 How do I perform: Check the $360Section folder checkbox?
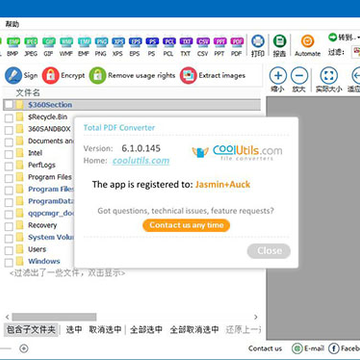[9, 105]
